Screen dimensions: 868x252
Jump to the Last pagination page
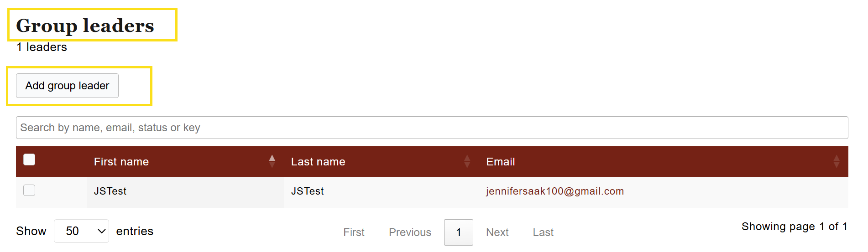(543, 232)
